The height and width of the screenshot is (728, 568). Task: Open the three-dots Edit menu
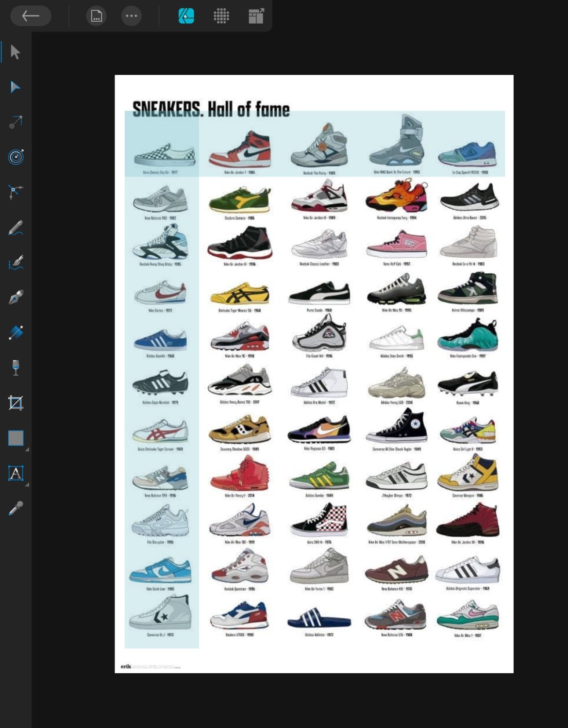131,16
